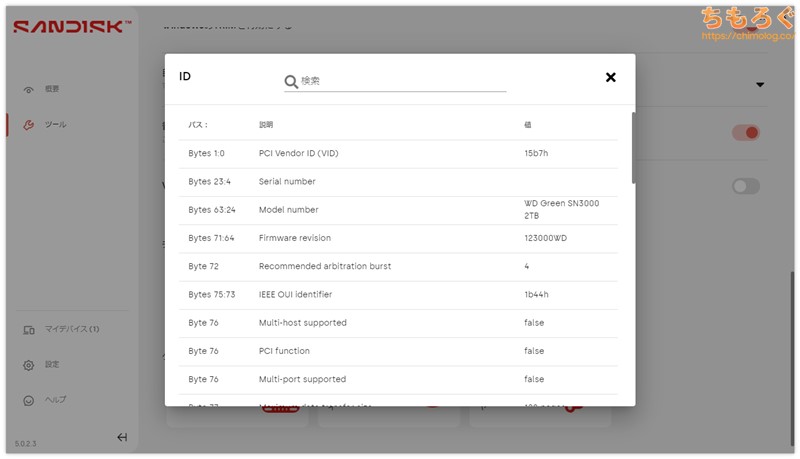
Task: Close the ID dialog with the X
Action: (610, 77)
